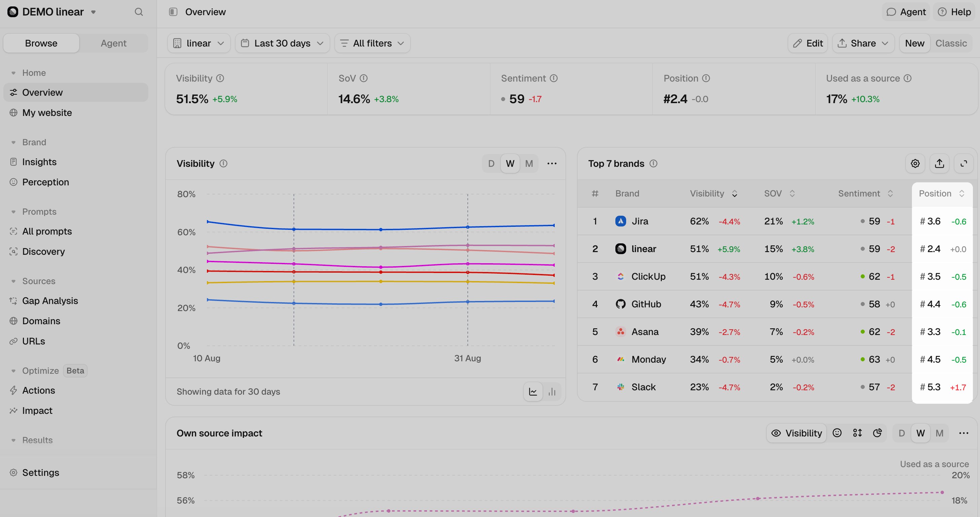Click the Position metric info icon
The image size is (980, 517).
pyautogui.click(x=706, y=78)
